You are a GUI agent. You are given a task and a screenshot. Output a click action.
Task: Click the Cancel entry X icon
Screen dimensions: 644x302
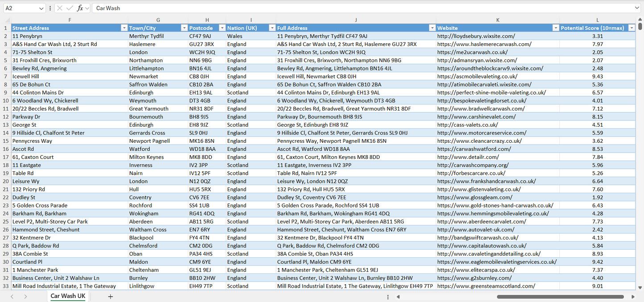point(60,8)
